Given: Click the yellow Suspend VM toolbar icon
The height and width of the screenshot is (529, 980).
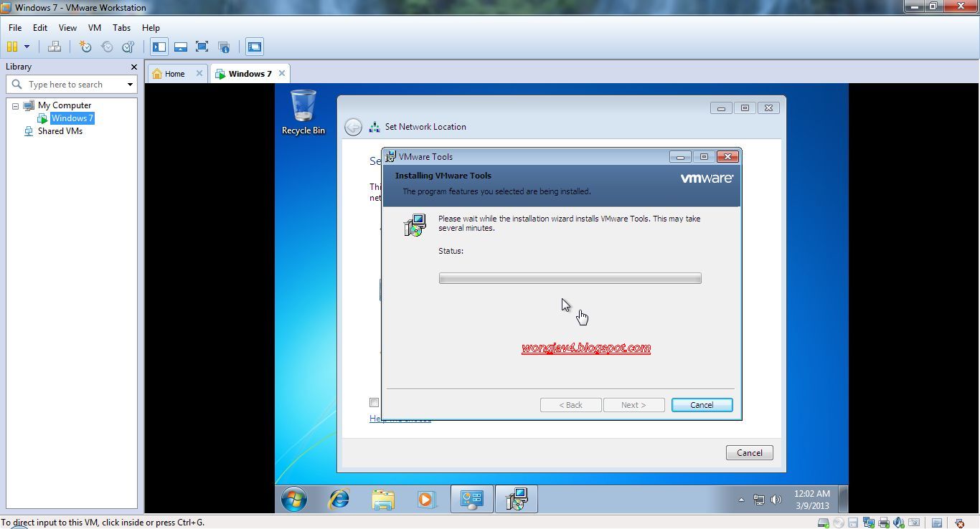Looking at the screenshot, I should click(x=12, y=47).
